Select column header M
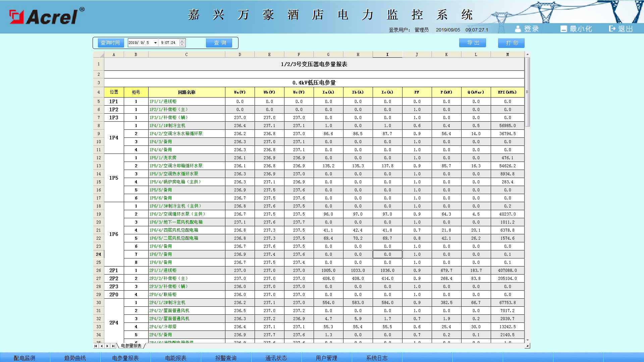This screenshot has width=644, height=362. 507,55
